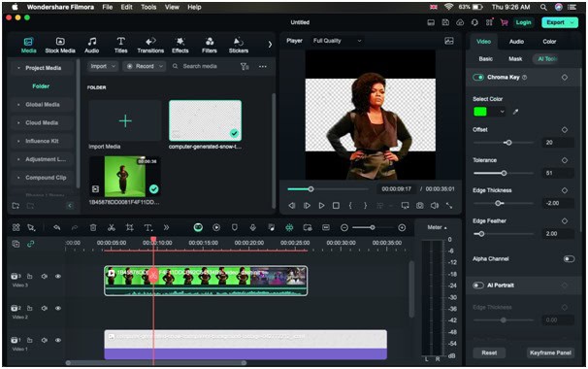
Task: Hide the Video 3 track
Action: 58,277
